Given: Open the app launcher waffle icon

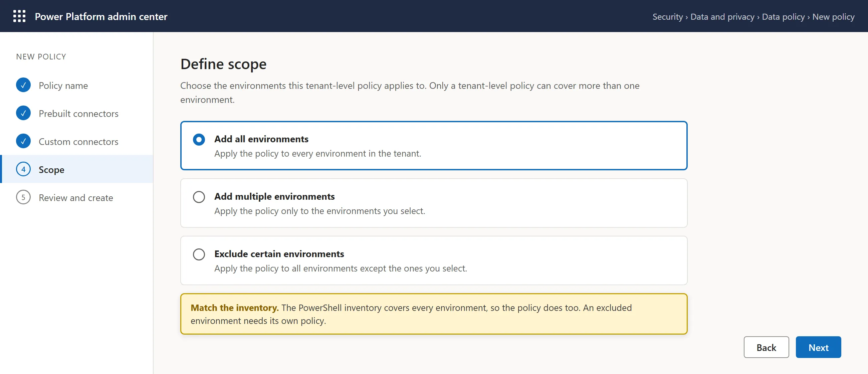Looking at the screenshot, I should pos(19,16).
